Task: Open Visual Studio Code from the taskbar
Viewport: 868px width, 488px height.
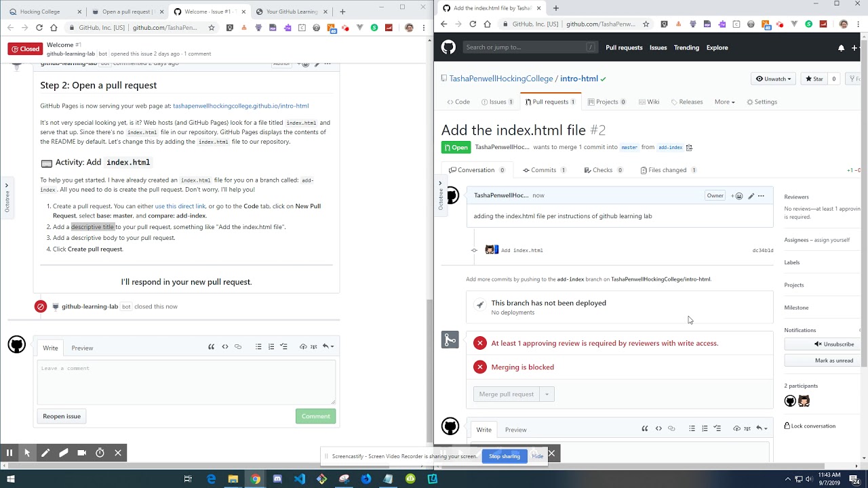Action: point(300,479)
